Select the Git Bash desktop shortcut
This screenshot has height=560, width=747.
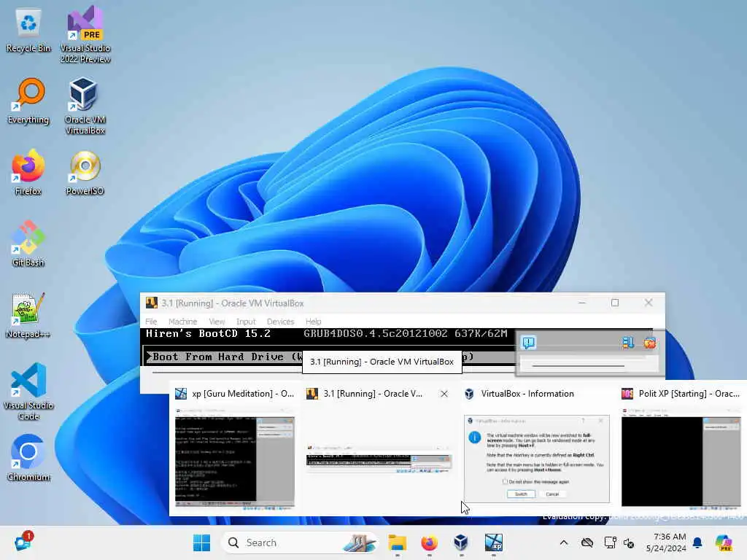pos(28,244)
